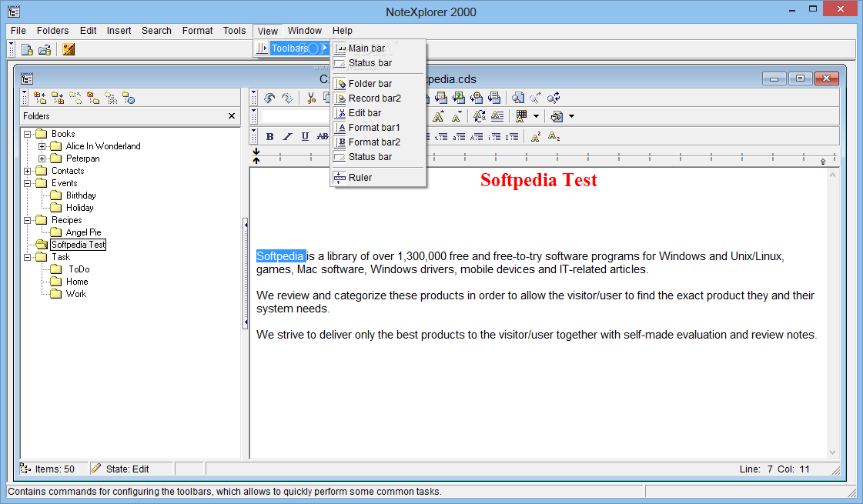Expand Alice In Wonderland folder
Viewport: 863px width, 504px height.
pos(42,146)
